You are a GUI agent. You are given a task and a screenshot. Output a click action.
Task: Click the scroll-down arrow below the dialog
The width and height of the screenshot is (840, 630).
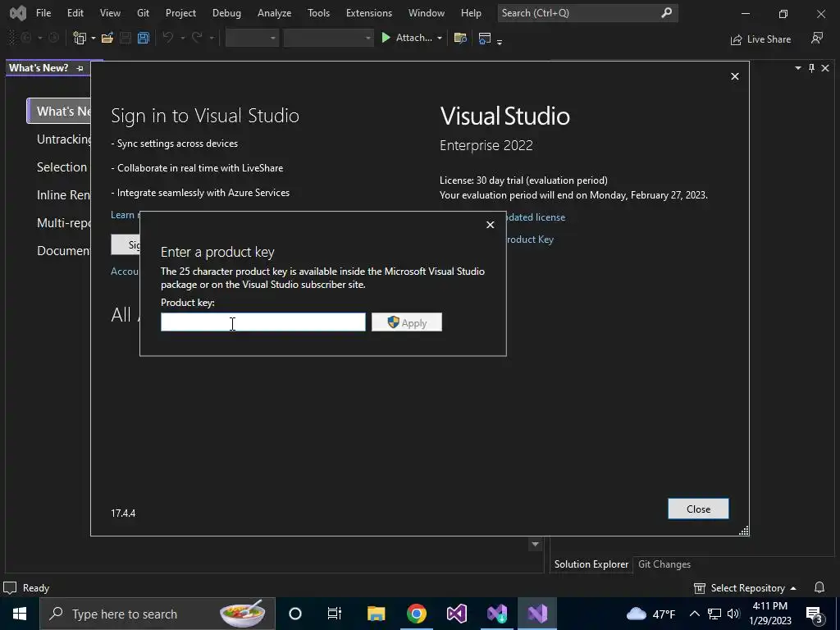pos(535,545)
